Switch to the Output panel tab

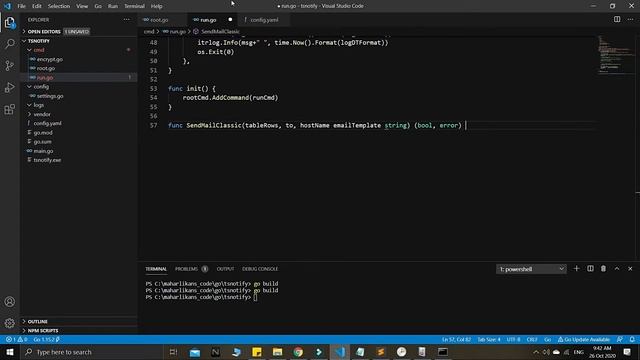tap(225, 269)
